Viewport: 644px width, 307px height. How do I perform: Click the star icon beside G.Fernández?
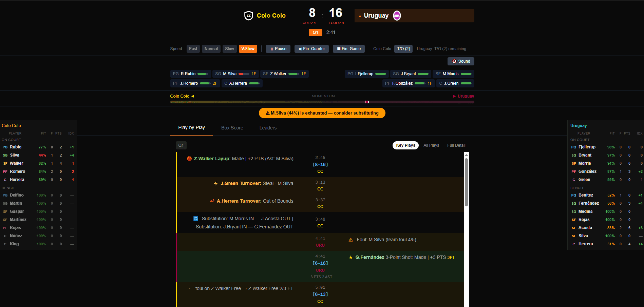point(351,257)
